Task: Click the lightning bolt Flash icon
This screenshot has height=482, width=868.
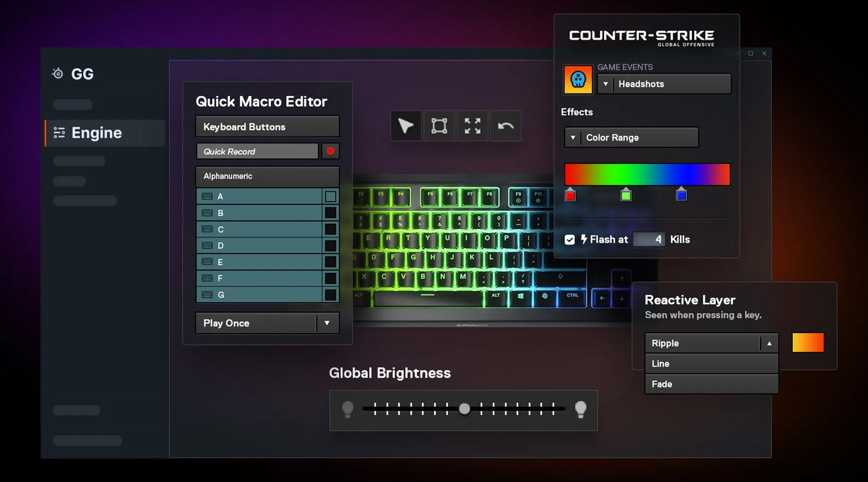Action: coord(584,240)
